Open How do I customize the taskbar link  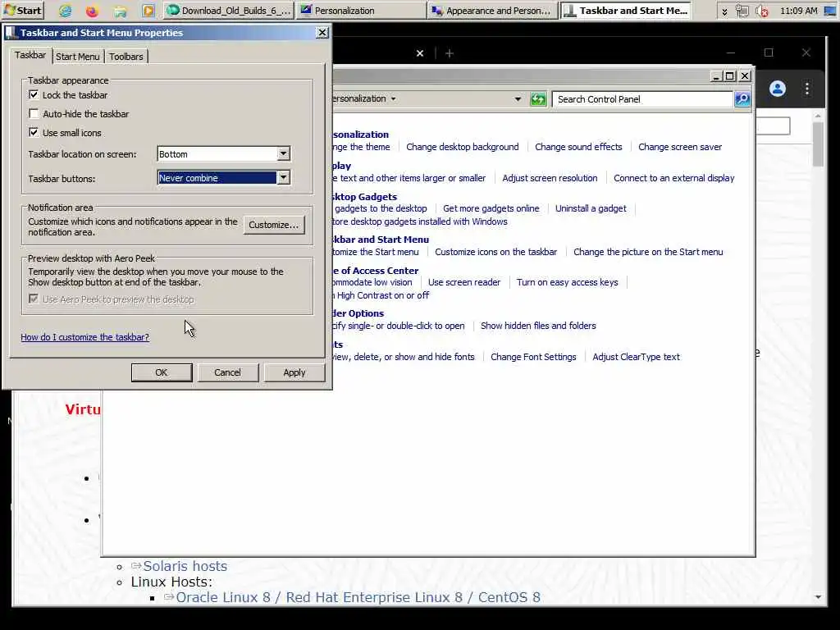coord(84,337)
